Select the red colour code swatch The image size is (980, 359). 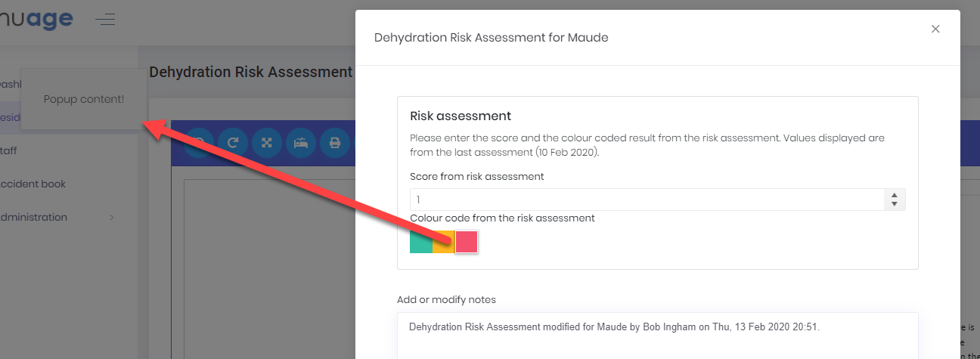[x=467, y=242]
